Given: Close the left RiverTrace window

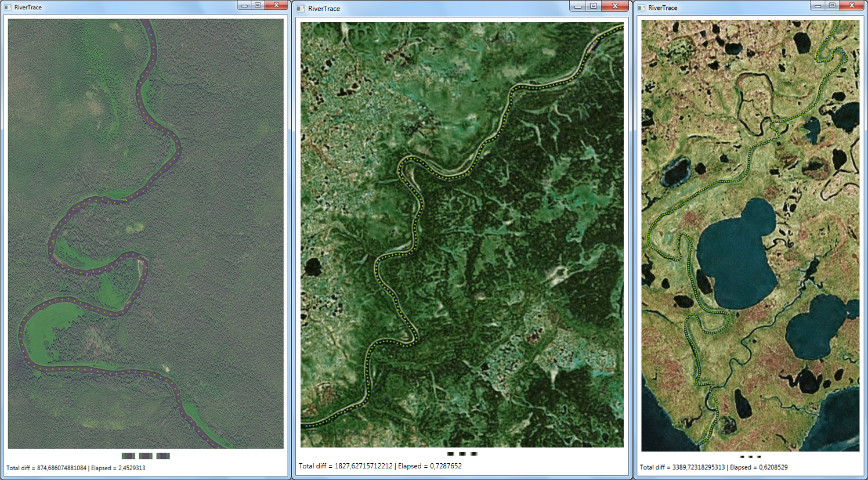Looking at the screenshot, I should click(x=277, y=5).
